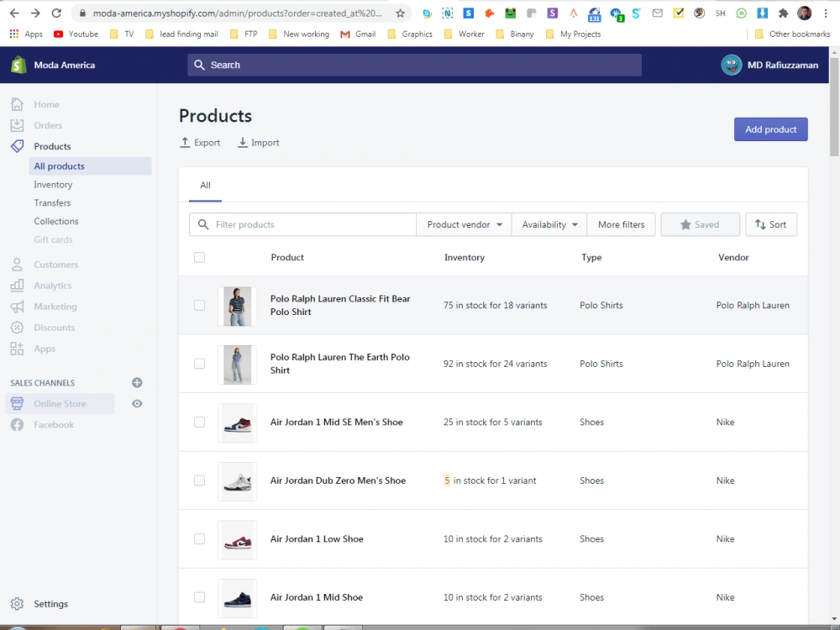840x630 pixels.
Task: Open the Classic Fit Bear Polo thumbnail
Action: [x=238, y=306]
